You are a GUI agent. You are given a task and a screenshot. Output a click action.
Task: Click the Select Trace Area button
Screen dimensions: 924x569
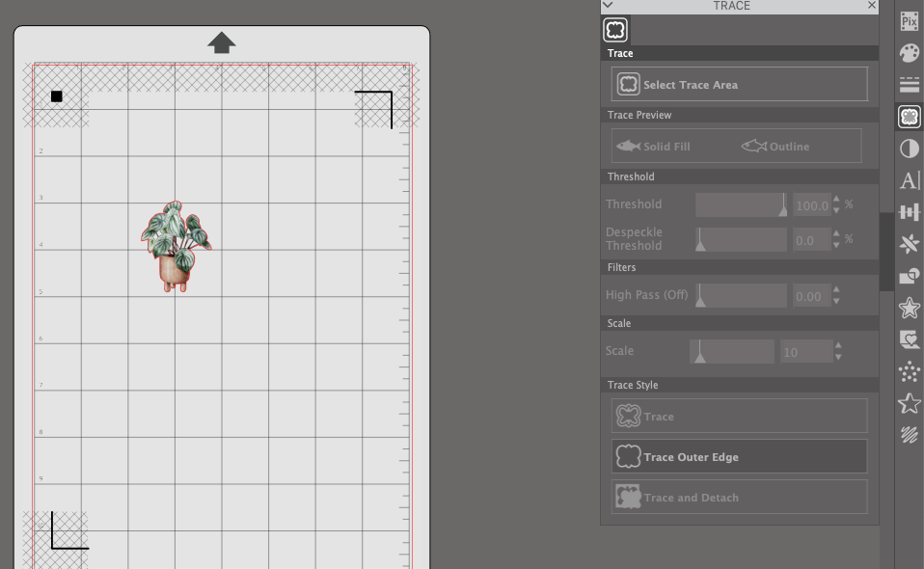739,84
